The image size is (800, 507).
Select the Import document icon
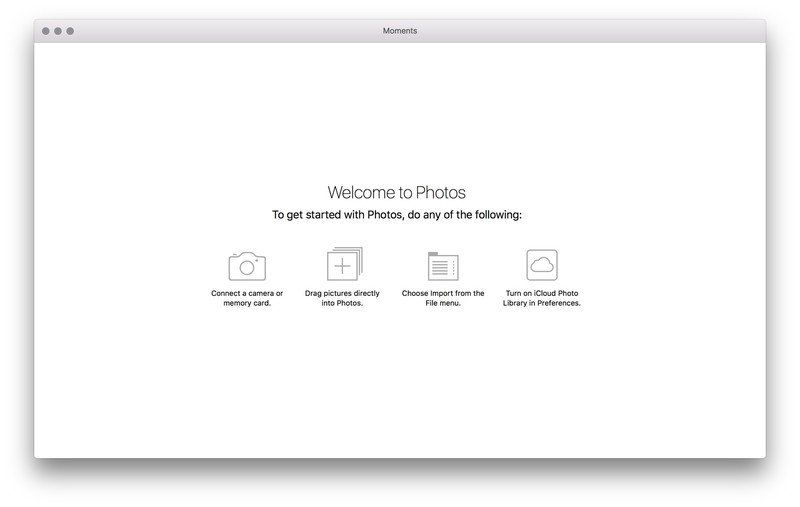443,266
